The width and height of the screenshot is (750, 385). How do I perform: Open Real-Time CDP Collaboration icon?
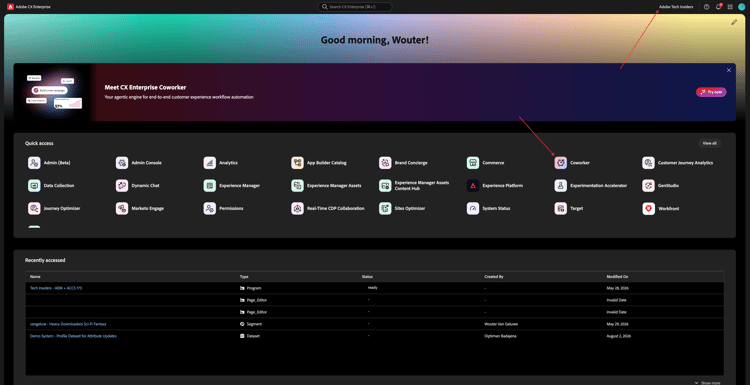click(x=298, y=209)
